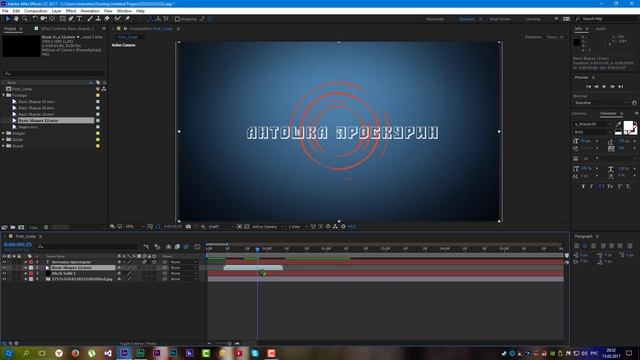Switch to the Libraries workspace

point(533,19)
